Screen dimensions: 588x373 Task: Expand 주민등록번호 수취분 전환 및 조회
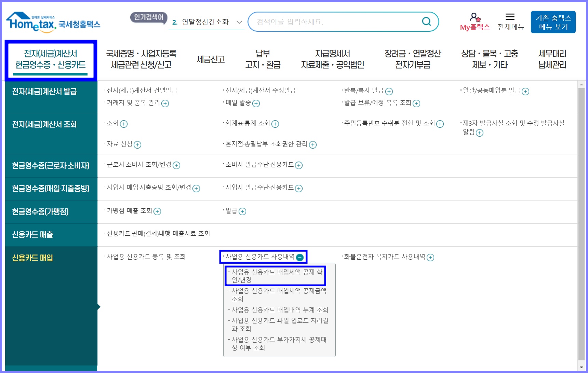(440, 124)
